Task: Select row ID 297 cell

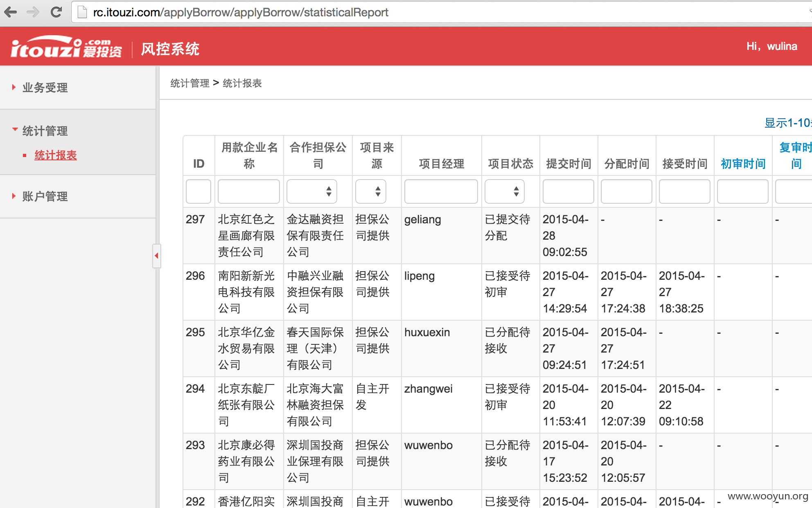Action: pyautogui.click(x=195, y=220)
